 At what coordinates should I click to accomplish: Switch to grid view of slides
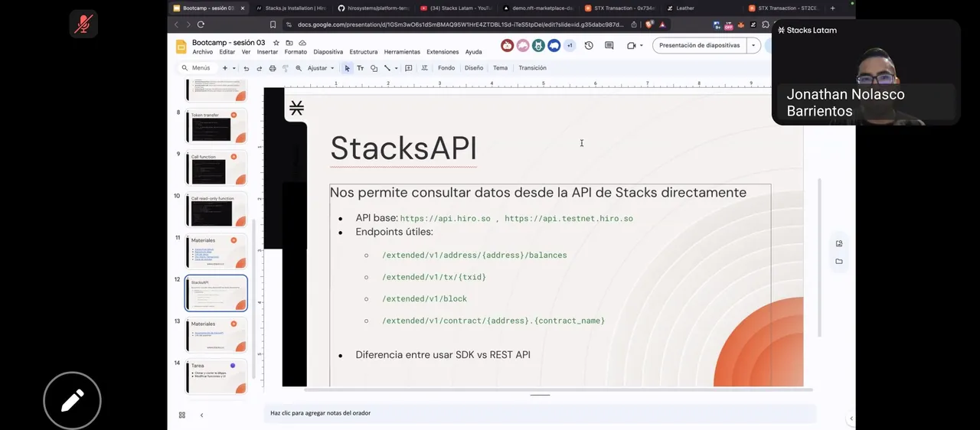click(181, 415)
